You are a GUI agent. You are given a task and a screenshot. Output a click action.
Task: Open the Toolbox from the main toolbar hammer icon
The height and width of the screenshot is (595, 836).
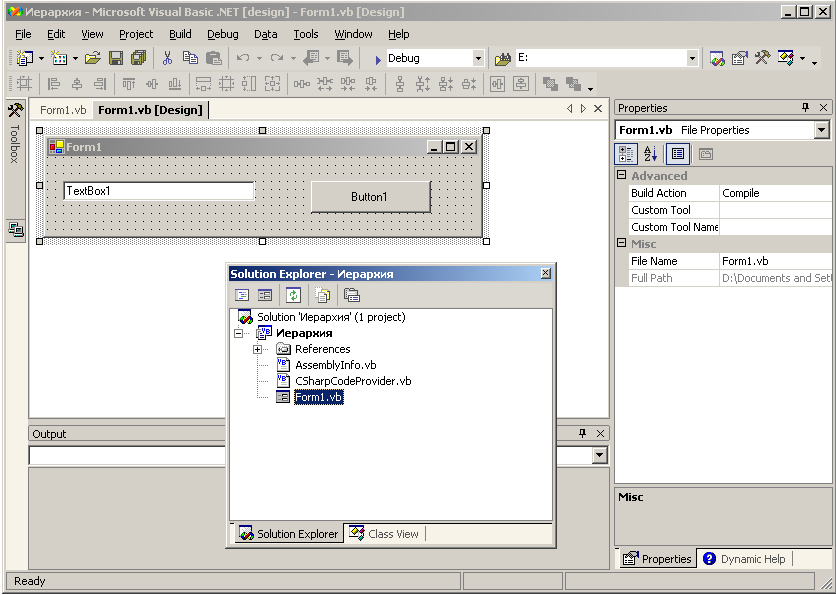tap(762, 58)
